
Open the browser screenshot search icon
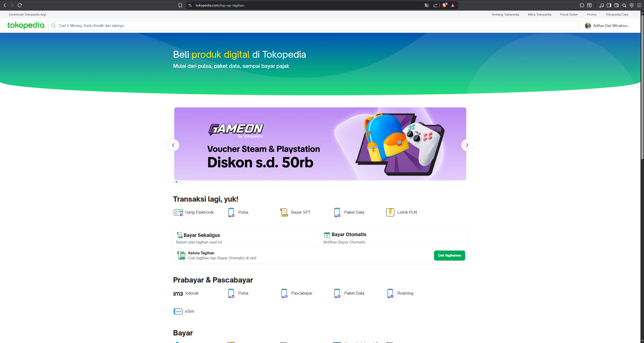[589, 5]
